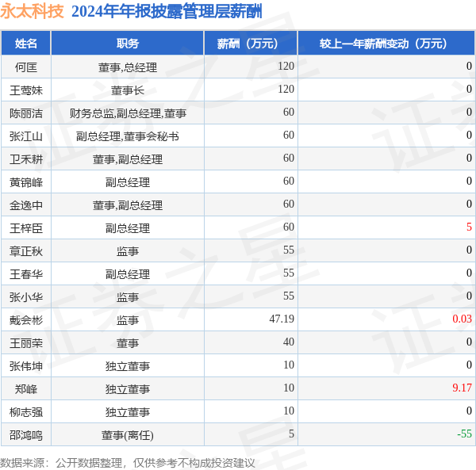Click the name cell 金逸中
This screenshot has width=476, height=470.
pyautogui.click(x=26, y=205)
